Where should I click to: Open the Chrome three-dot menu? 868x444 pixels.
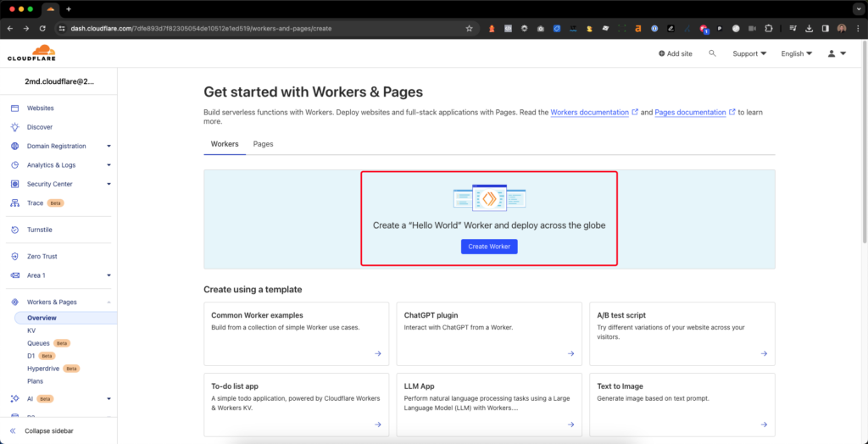[x=858, y=28]
